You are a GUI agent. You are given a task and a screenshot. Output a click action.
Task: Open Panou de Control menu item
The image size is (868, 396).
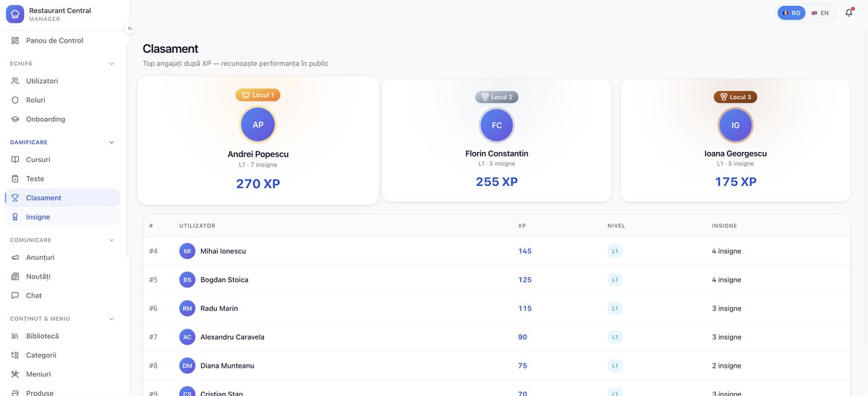62,41
